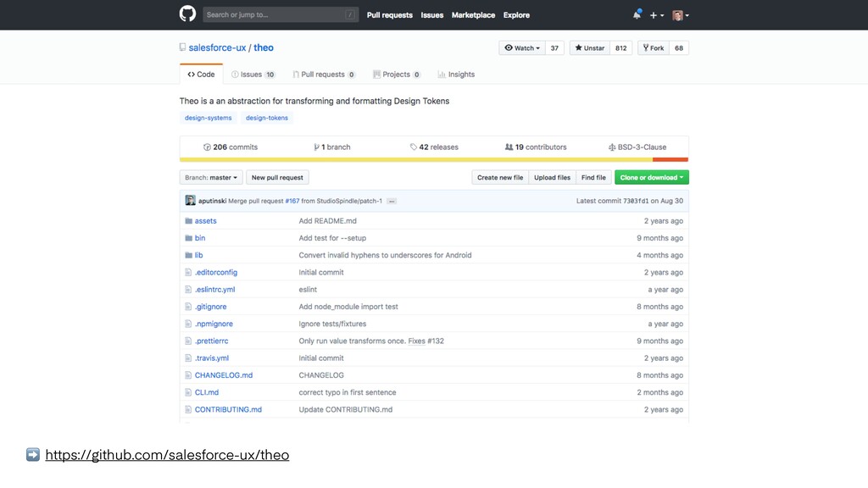This screenshot has height=488, width=868.
Task: Switch to the repository Pull requests tab
Action: [324, 75]
